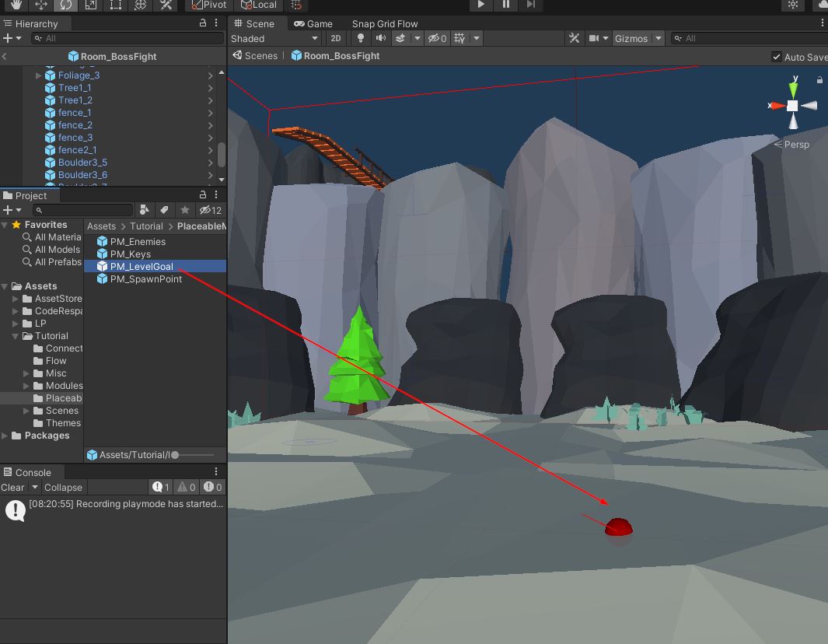Search by type in the Project panel
Viewport: 828px width, 644px height.
pos(144,210)
